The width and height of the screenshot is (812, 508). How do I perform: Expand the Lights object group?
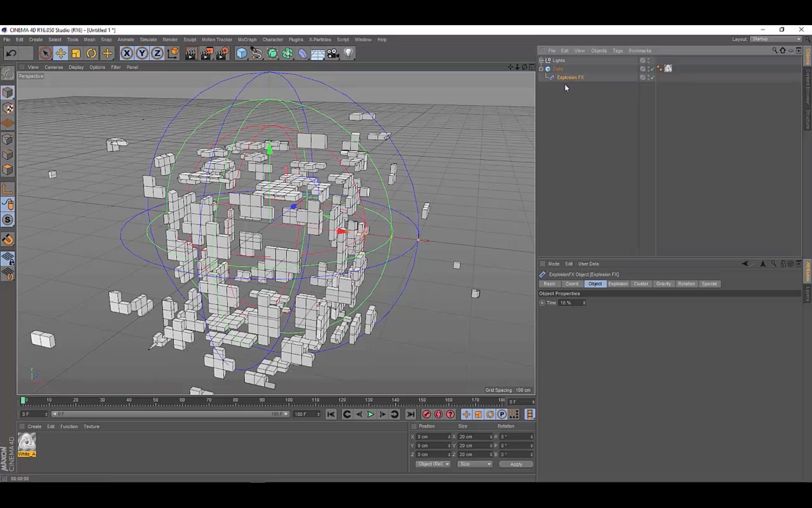tap(541, 60)
